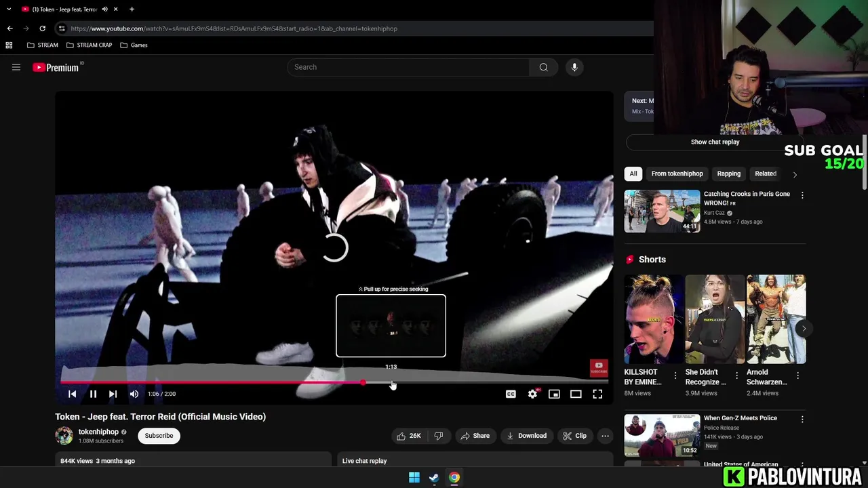Go to YouTube Premium home logo
868x488 pixels.
tap(57, 67)
